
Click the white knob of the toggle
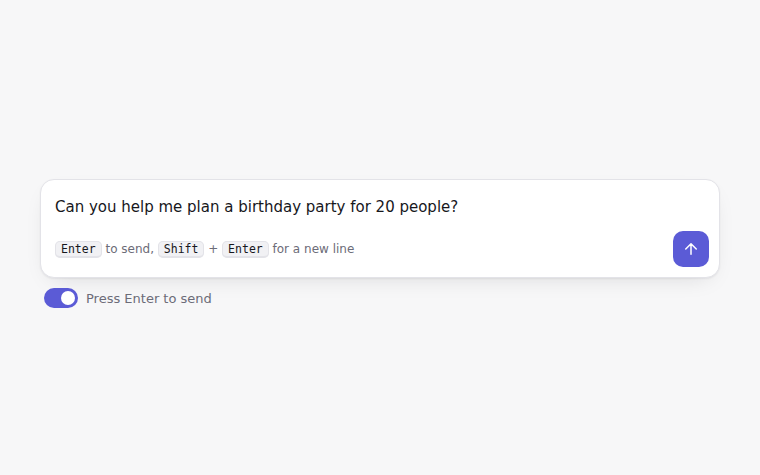pos(68,298)
